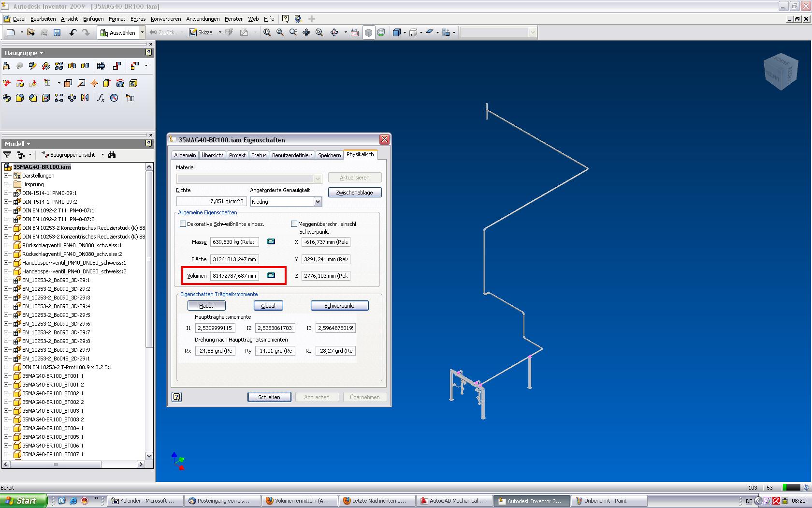Select the 35MAG40-BR100.iam root node

tap(42, 167)
